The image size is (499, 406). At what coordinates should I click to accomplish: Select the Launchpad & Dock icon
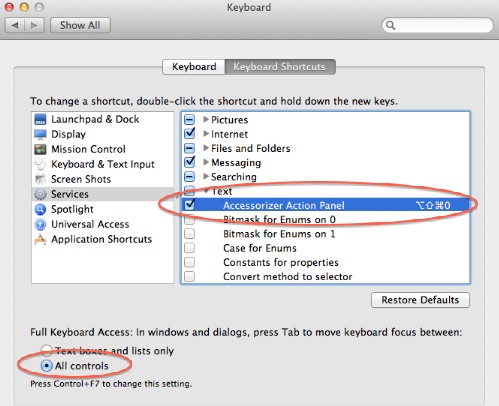click(40, 119)
